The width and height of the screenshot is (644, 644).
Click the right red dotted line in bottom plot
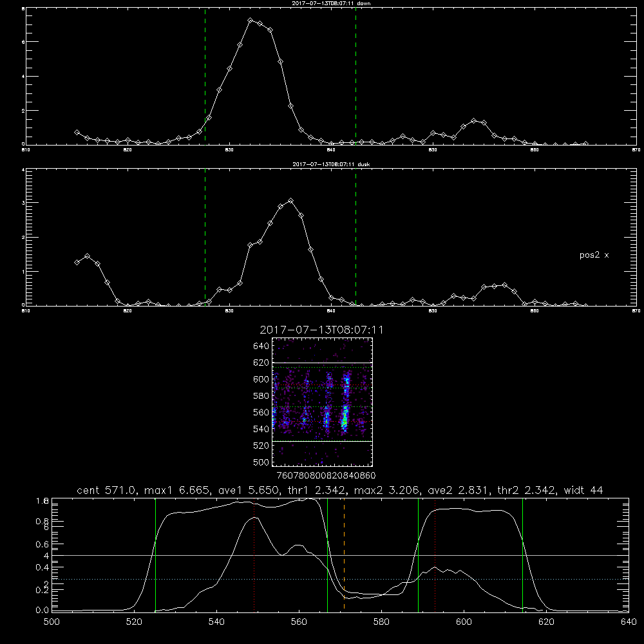coord(435,555)
